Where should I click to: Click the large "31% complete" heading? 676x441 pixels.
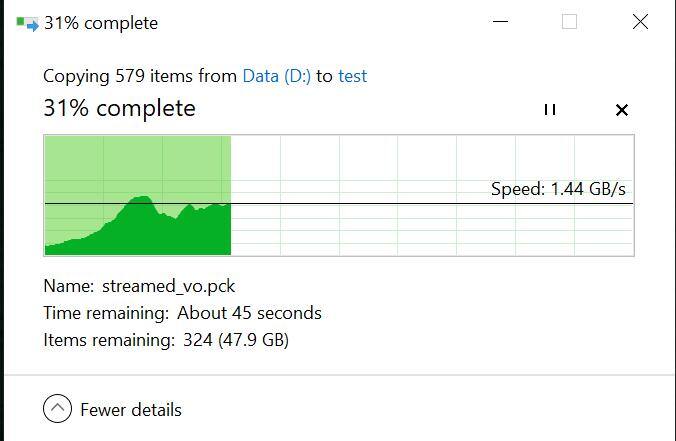point(119,108)
